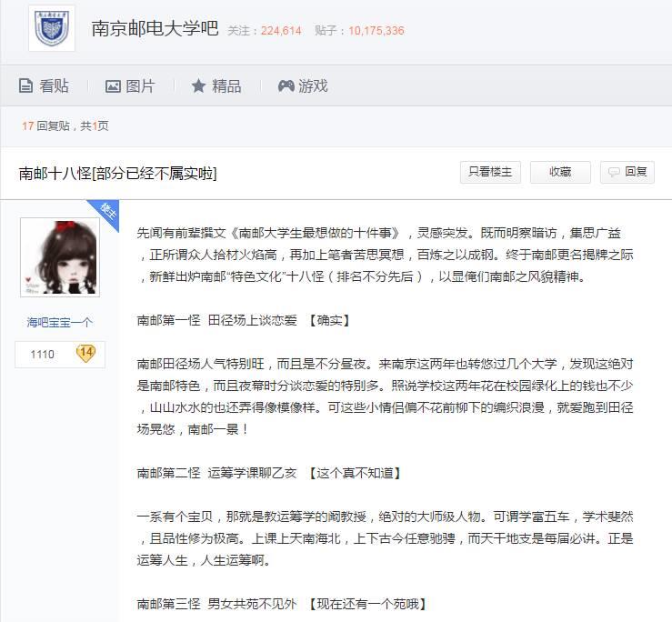Click the speech bubble icon in 回复
The height and width of the screenshot is (622, 672).
coord(614,173)
